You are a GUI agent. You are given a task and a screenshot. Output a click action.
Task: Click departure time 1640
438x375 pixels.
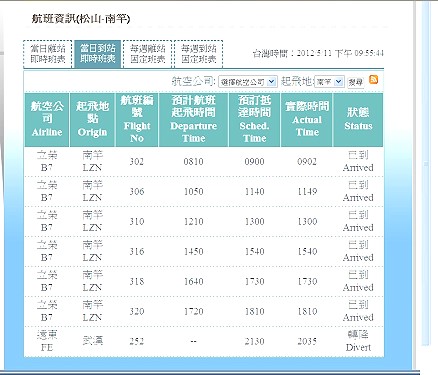tap(193, 282)
